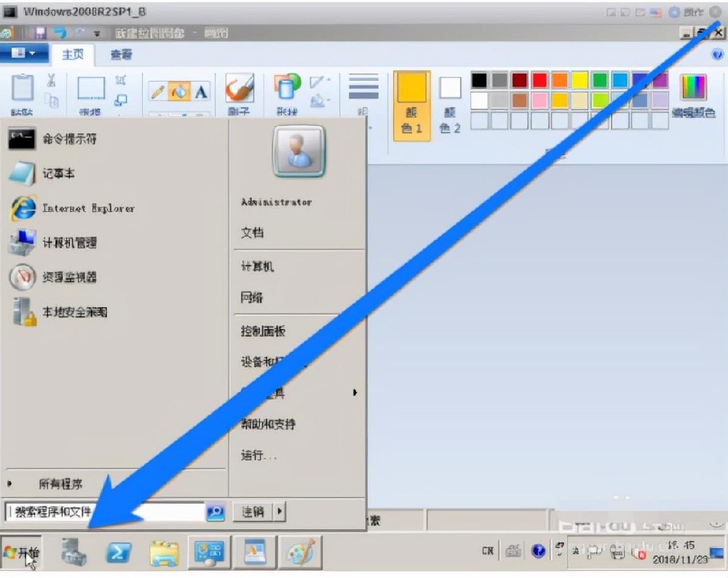Open Server Manager from the taskbar
728x578 pixels.
click(74, 553)
